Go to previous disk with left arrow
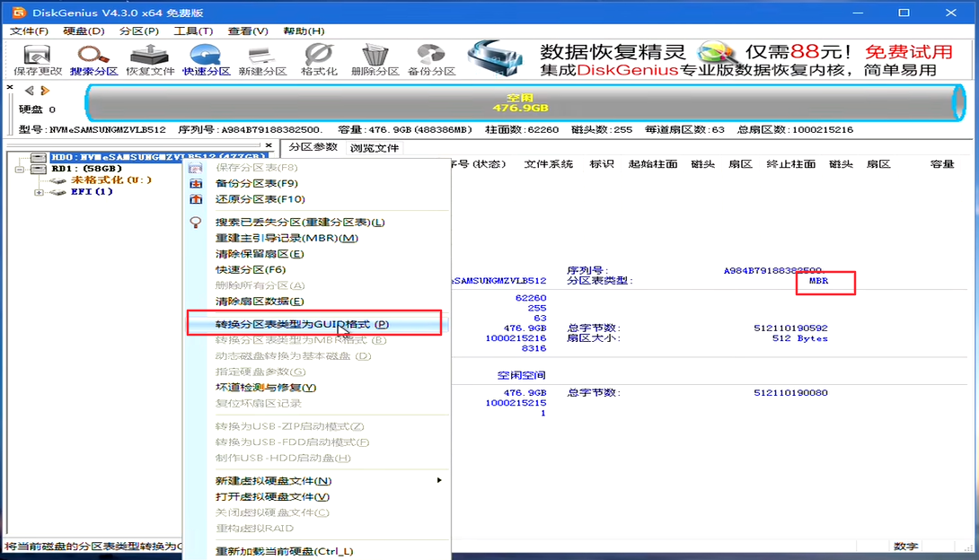Image resolution: width=979 pixels, height=560 pixels. point(30,91)
